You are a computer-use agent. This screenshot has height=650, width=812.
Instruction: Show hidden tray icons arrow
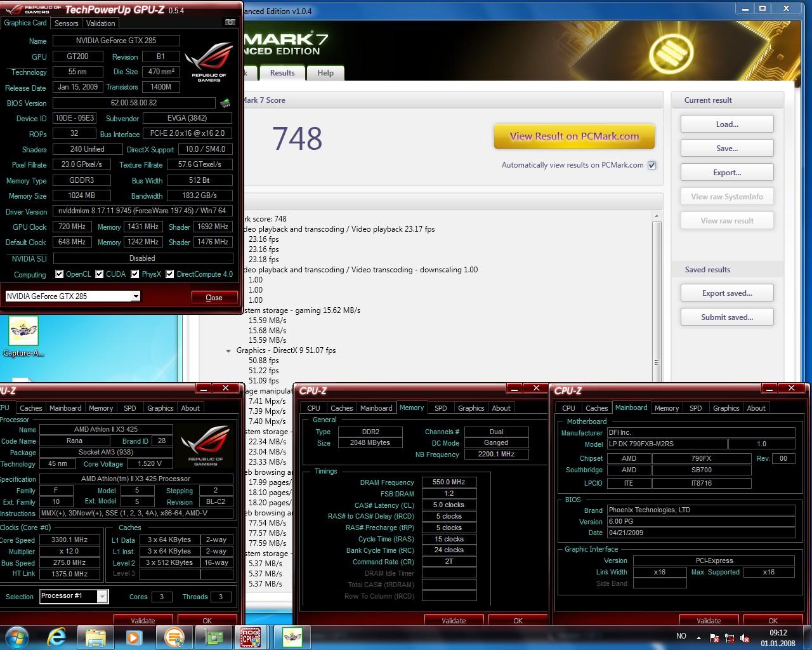click(x=699, y=637)
